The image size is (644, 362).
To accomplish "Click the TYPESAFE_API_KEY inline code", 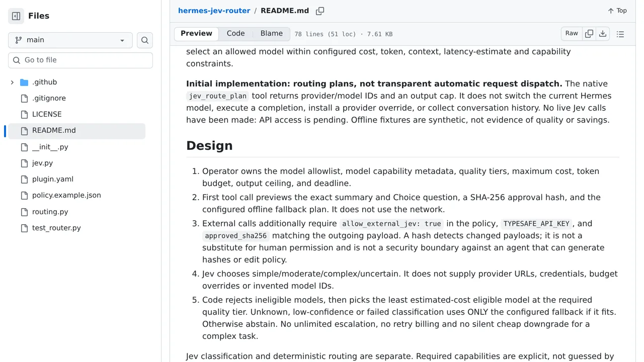I will [x=536, y=224].
